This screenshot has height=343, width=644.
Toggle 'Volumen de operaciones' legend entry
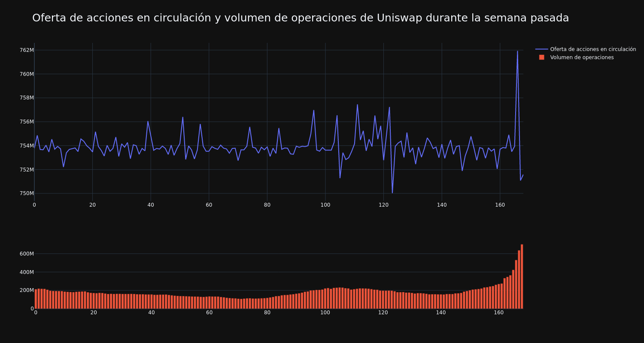(x=577, y=57)
